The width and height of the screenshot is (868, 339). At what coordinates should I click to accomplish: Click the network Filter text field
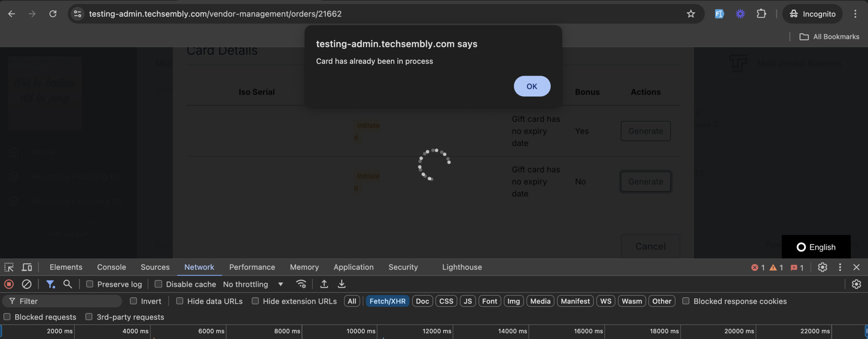click(65, 301)
